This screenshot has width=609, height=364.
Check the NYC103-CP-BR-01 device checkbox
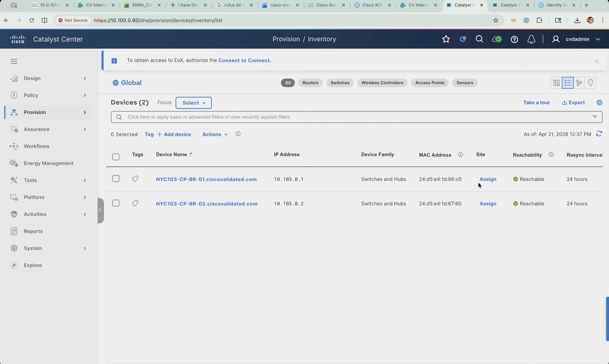(116, 179)
